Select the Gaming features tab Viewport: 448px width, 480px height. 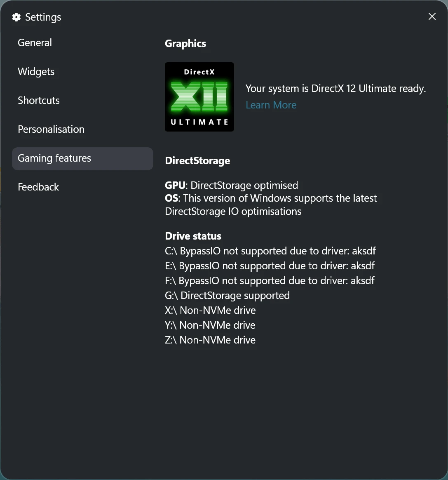coord(54,158)
